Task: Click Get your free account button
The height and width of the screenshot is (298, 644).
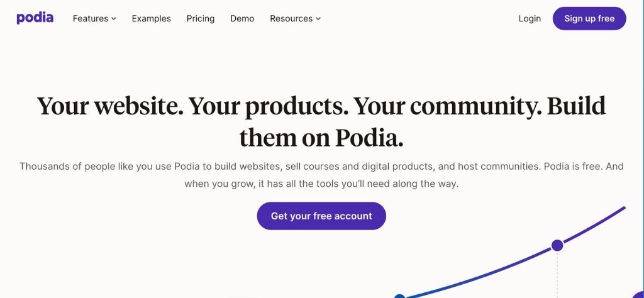Action: pyautogui.click(x=321, y=216)
